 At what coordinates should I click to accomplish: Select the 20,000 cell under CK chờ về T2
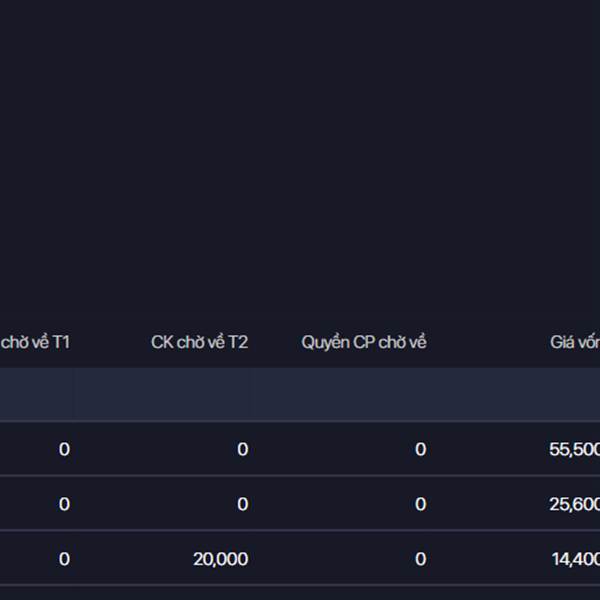(x=220, y=559)
